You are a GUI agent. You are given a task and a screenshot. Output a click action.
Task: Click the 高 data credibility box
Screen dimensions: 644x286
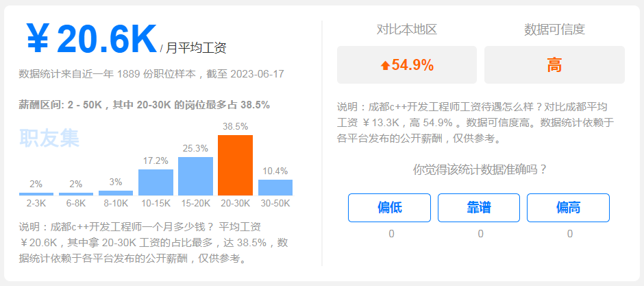pos(554,65)
